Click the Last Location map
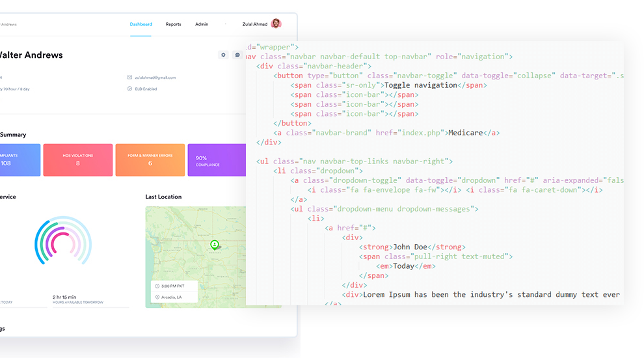Screen dimensions: 644x358 [x=196, y=257]
